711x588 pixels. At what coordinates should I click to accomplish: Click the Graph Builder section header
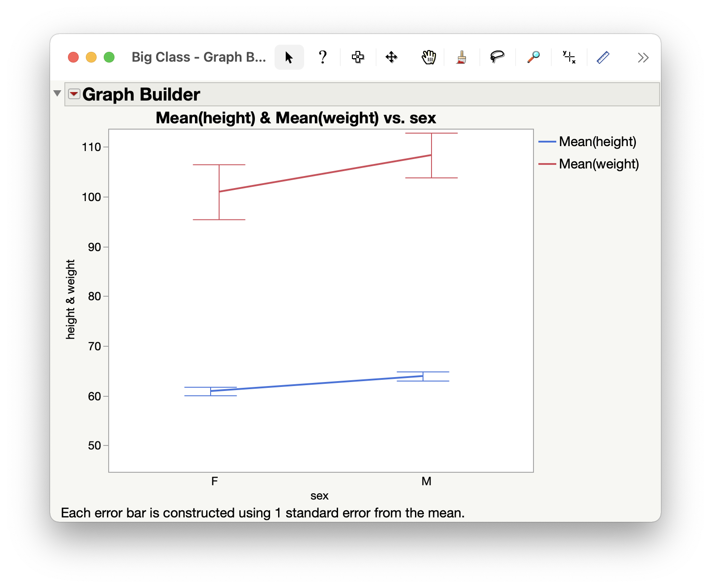(x=362, y=94)
